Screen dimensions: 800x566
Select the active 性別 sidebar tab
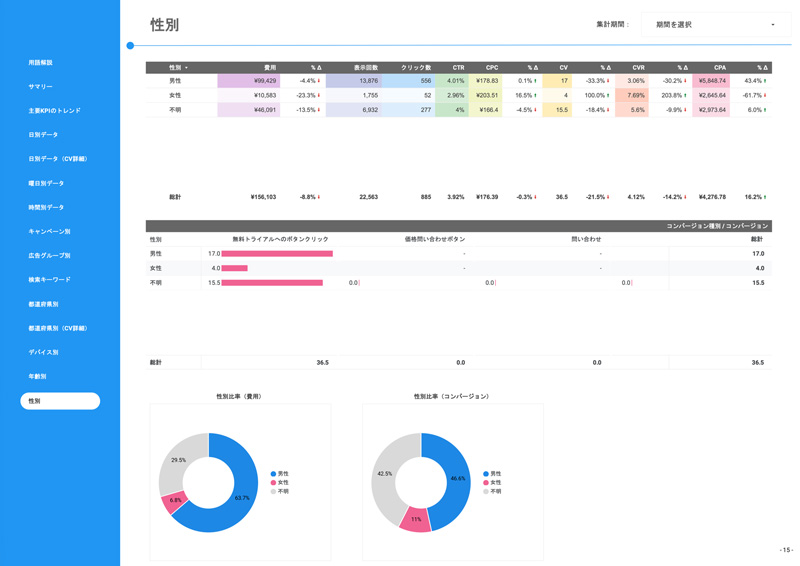point(60,401)
